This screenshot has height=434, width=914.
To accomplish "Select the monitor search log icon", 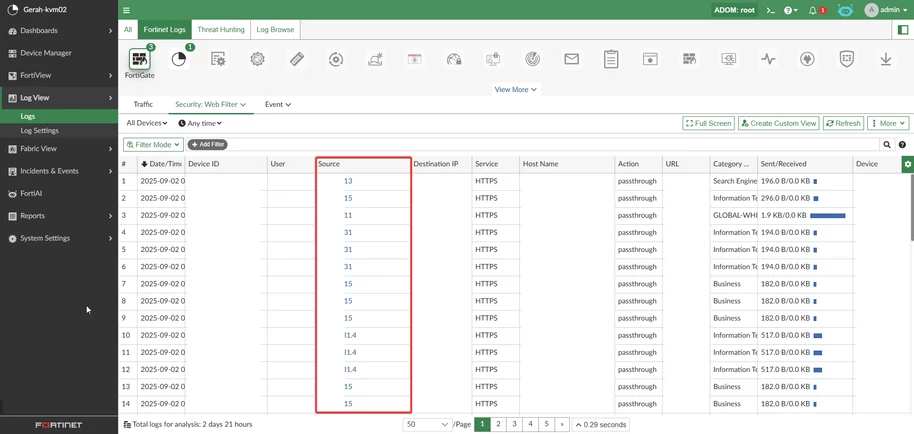I will pyautogui.click(x=729, y=59).
